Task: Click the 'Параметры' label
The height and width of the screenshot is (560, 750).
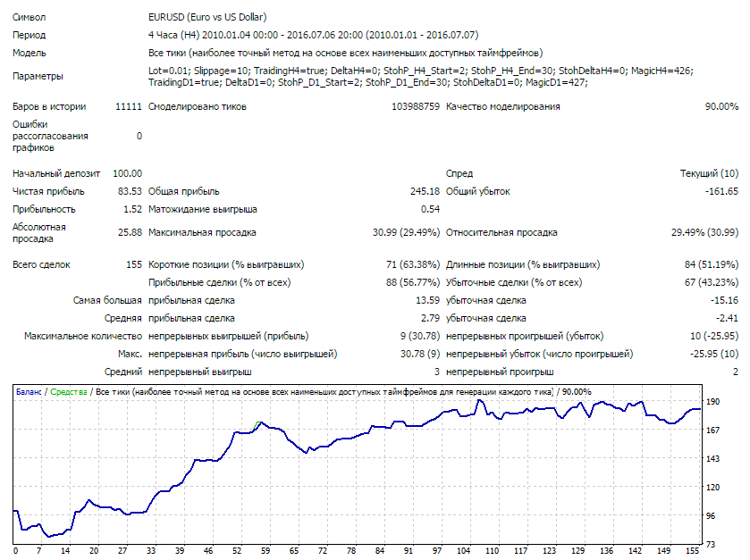Action: point(38,77)
